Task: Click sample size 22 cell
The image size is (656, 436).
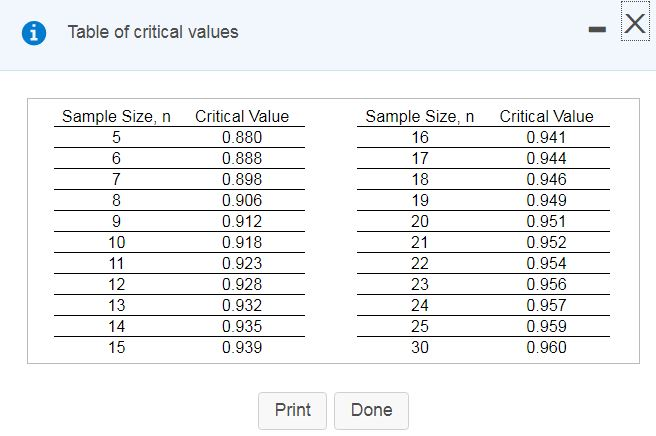Action: [x=420, y=263]
